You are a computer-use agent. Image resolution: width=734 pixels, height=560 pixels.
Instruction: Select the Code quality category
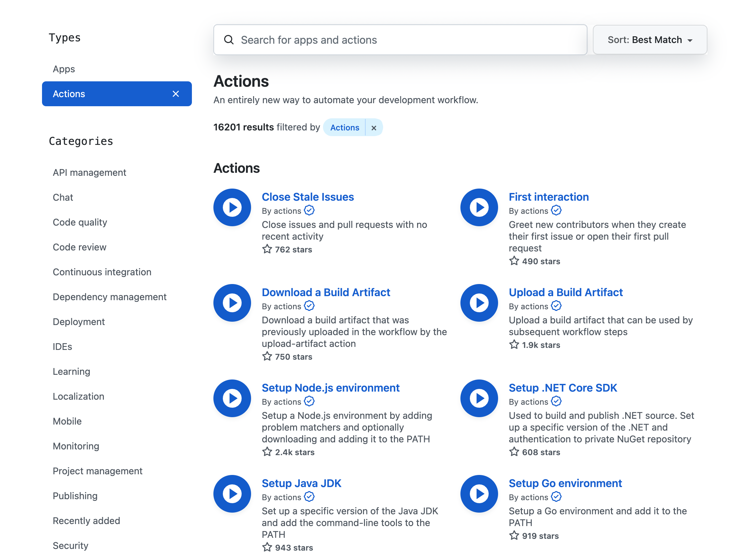point(80,222)
